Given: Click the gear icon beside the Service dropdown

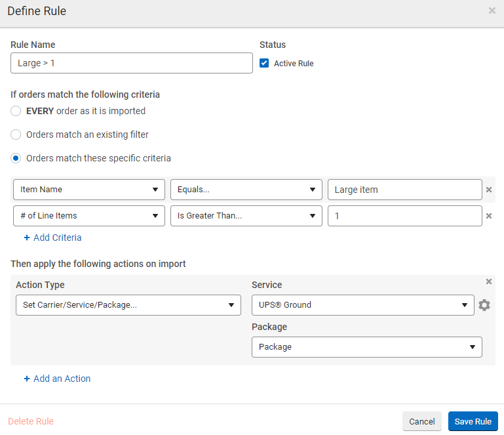Looking at the screenshot, I should pyautogui.click(x=484, y=305).
